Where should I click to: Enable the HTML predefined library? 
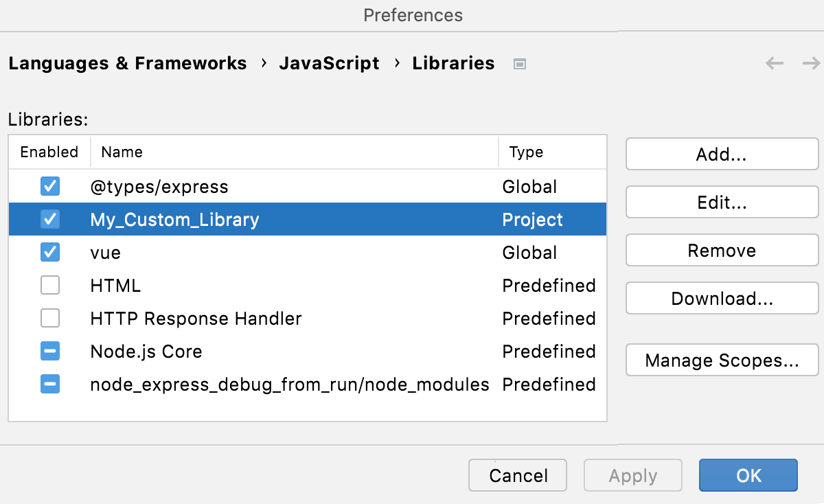(49, 285)
